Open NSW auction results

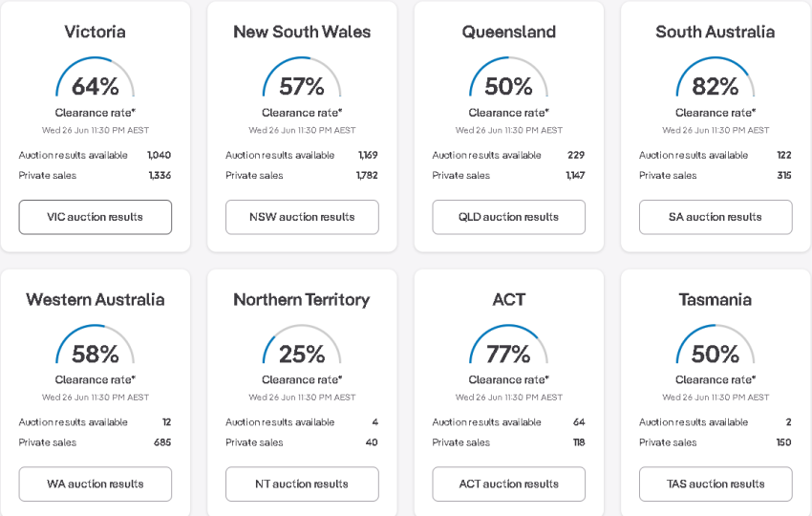[302, 217]
